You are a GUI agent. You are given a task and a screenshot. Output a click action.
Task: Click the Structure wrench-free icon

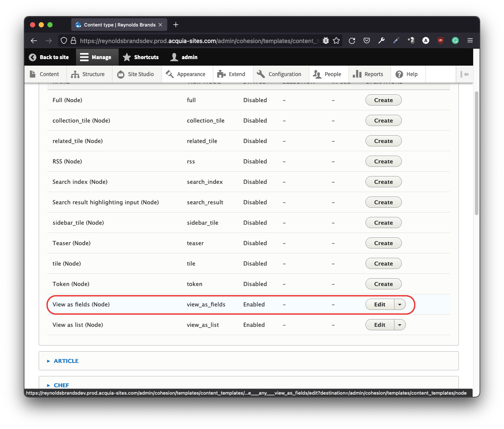click(x=76, y=74)
